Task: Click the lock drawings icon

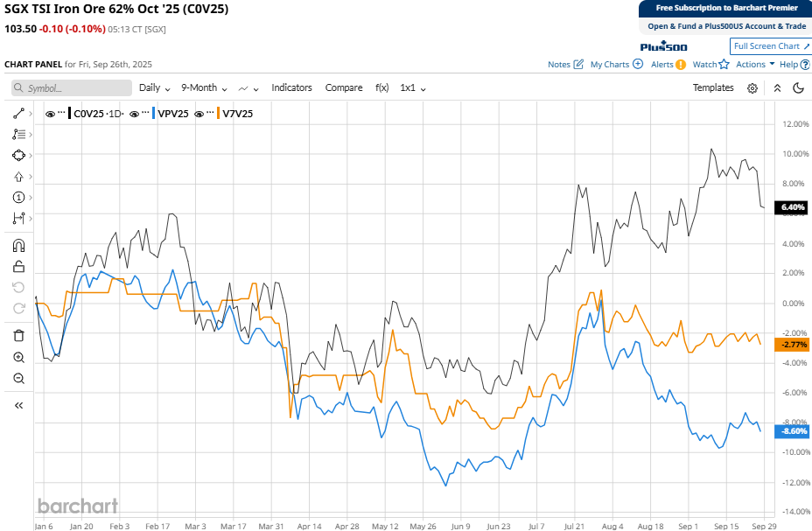Action: pos(18,267)
